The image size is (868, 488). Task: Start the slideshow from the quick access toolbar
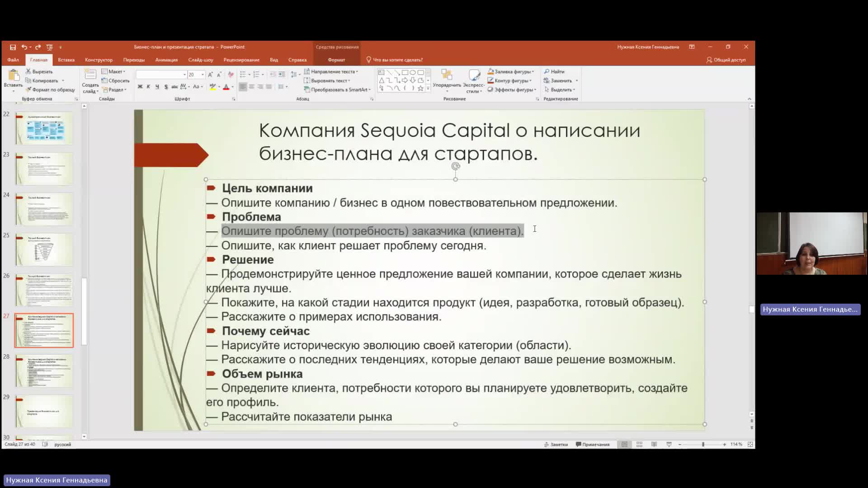[50, 47]
